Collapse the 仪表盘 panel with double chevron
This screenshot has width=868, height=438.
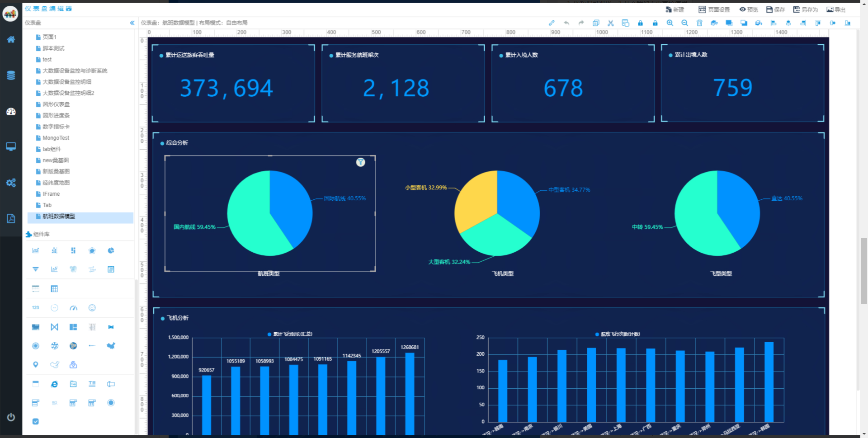pyautogui.click(x=132, y=23)
